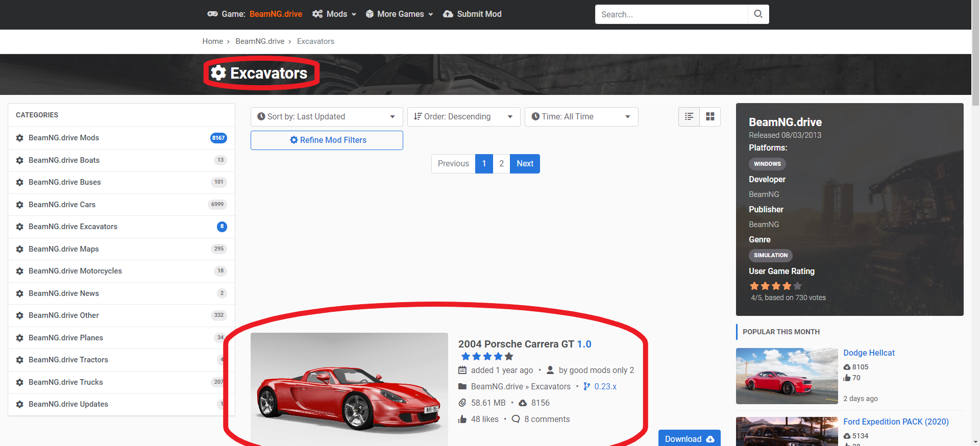Screen dimensions: 980x446
Task: Switch to list view layout
Action: click(689, 116)
